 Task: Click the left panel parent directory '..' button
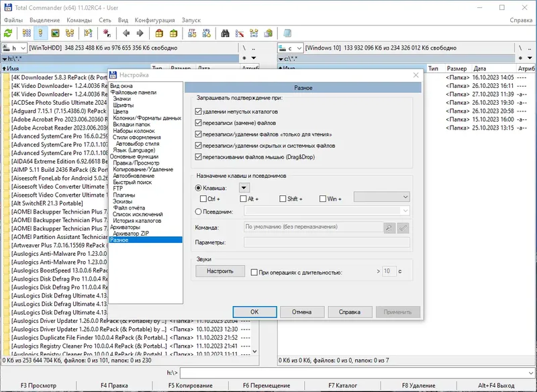pos(254,48)
